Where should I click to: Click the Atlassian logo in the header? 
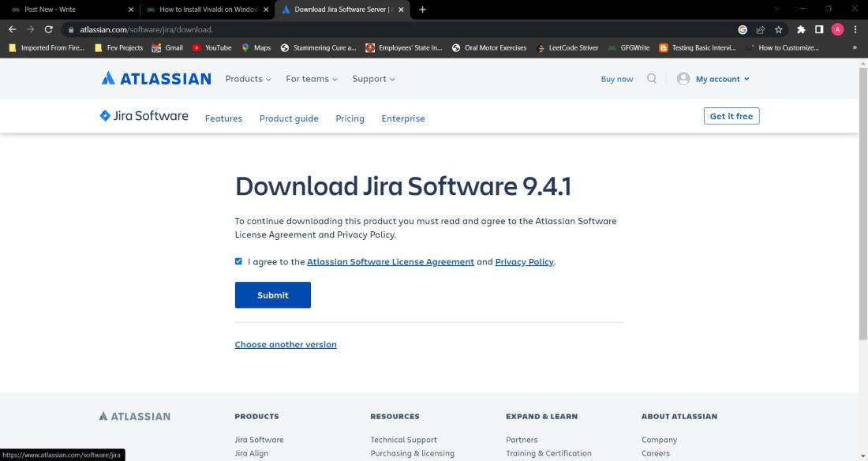(x=155, y=78)
